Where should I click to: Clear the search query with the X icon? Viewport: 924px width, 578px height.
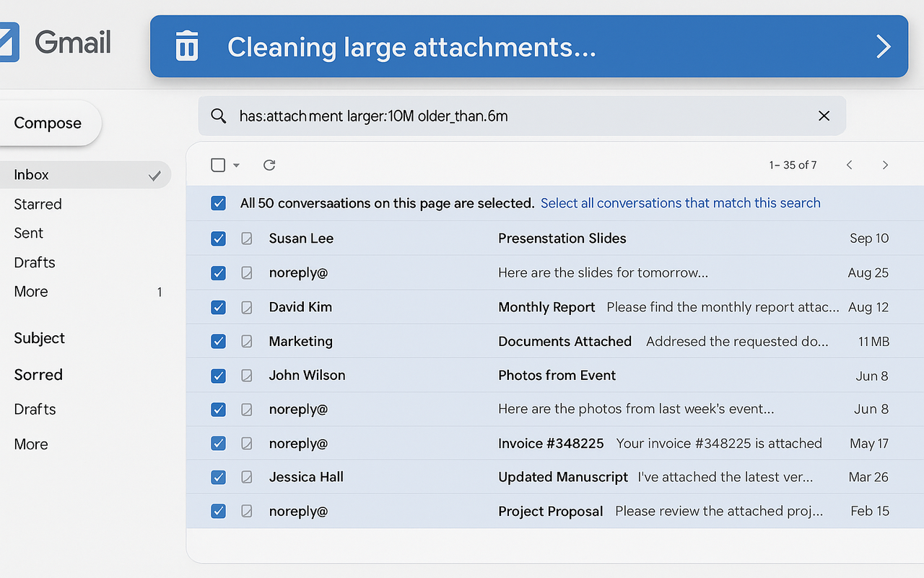point(824,116)
